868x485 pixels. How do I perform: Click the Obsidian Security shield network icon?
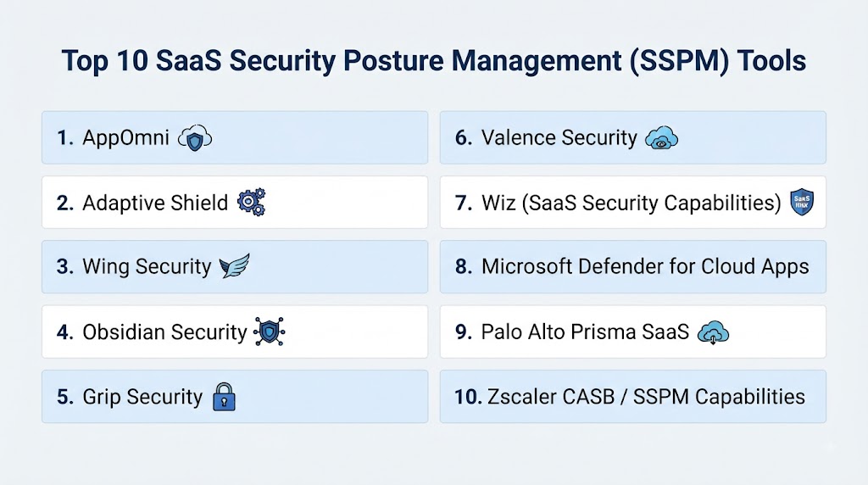(269, 332)
